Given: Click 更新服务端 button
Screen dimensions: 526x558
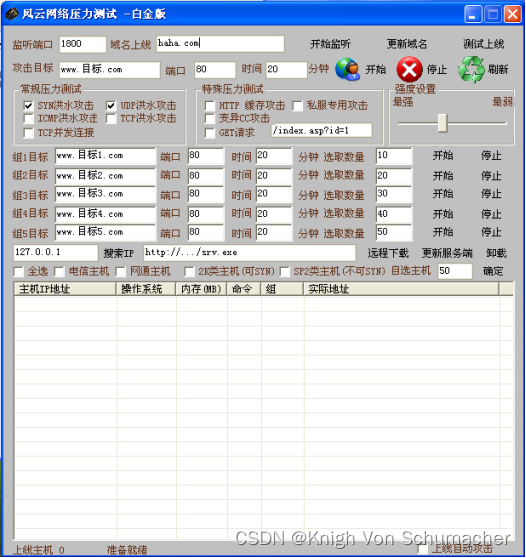Looking at the screenshot, I should point(447,253).
